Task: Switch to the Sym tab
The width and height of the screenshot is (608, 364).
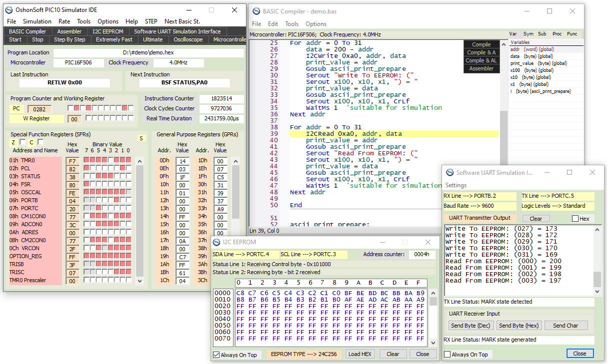Action: 528,34
